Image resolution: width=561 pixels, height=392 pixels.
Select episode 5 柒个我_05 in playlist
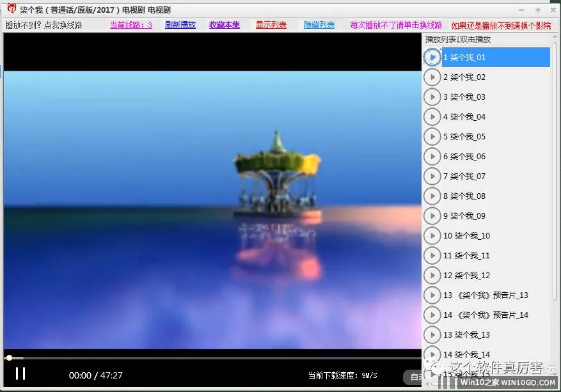(464, 137)
